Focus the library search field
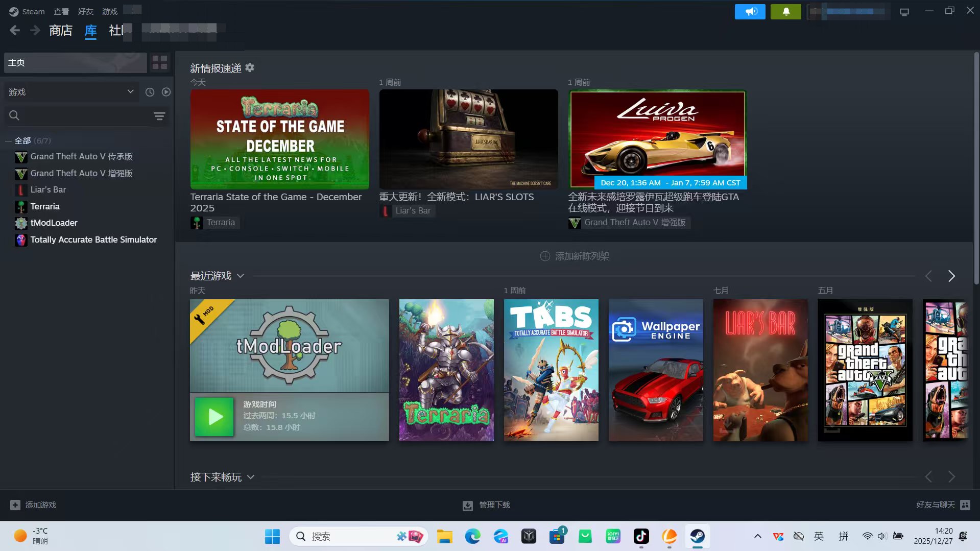980x551 pixels. pos(79,116)
